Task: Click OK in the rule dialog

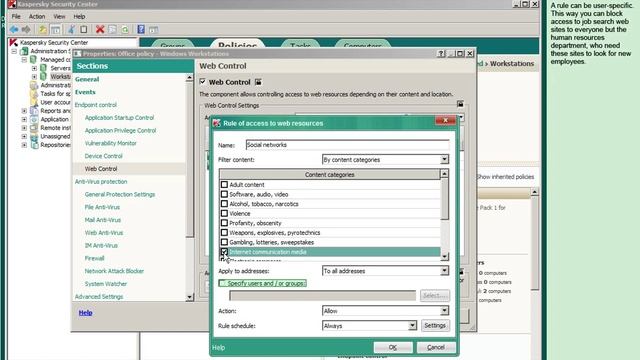Action: pos(393,347)
